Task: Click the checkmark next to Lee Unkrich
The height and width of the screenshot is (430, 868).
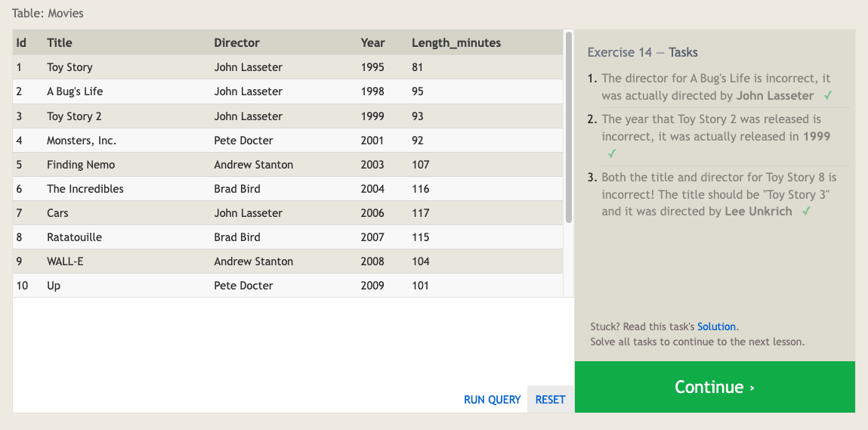Action: pos(806,212)
